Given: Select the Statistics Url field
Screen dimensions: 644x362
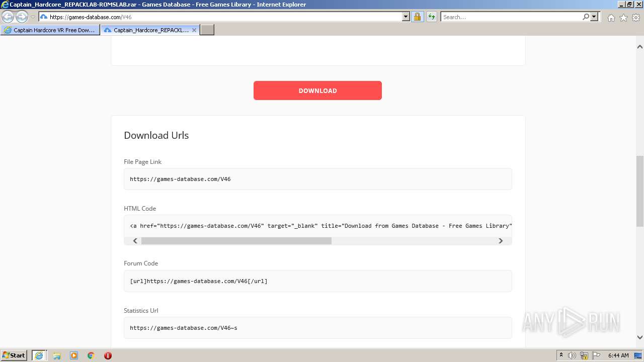Looking at the screenshot, I should pos(318,328).
